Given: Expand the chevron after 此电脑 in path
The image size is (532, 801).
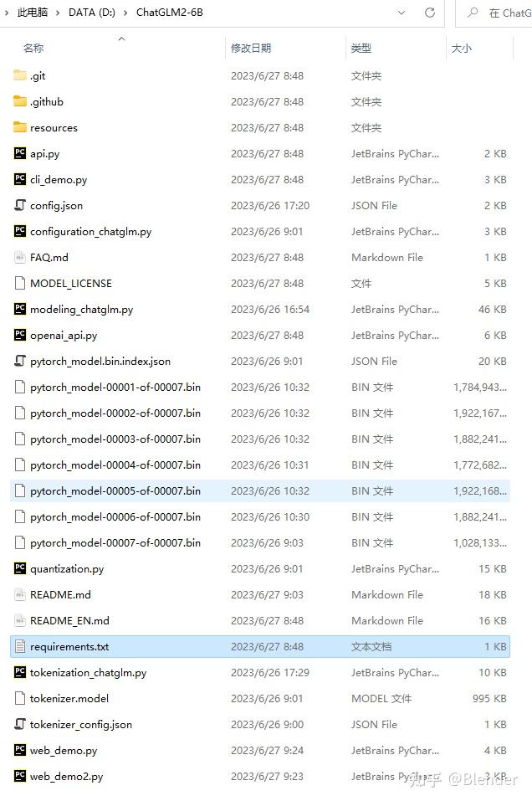Looking at the screenshot, I should tap(58, 13).
